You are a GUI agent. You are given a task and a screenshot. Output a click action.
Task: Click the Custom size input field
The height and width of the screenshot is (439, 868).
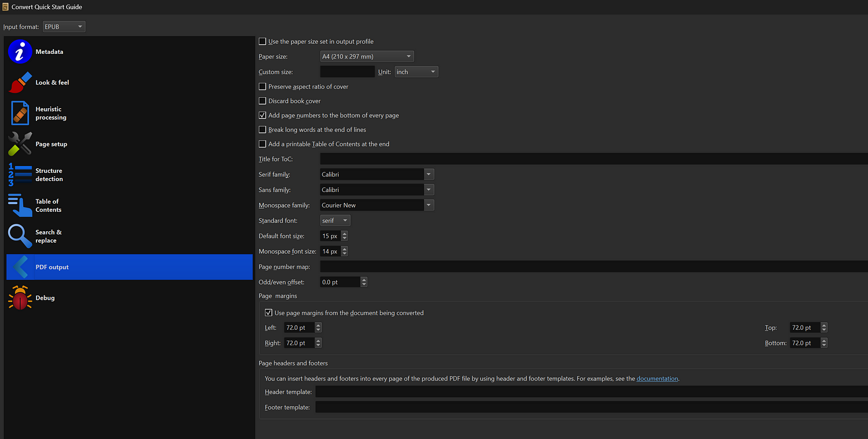347,72
